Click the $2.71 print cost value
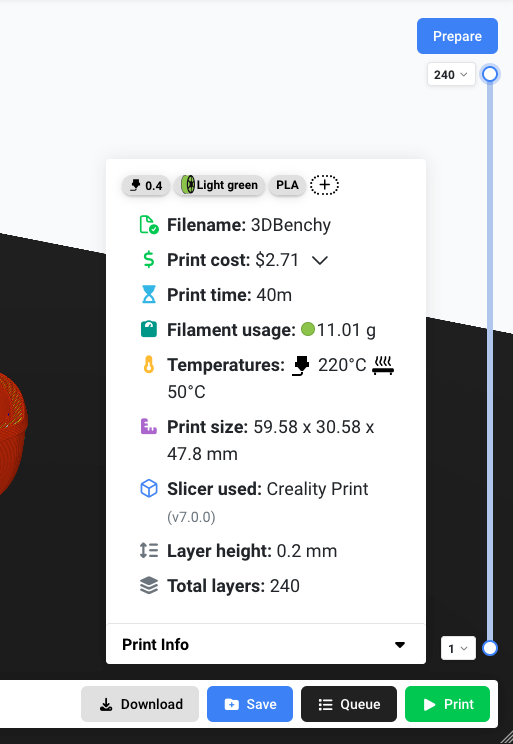 277,260
